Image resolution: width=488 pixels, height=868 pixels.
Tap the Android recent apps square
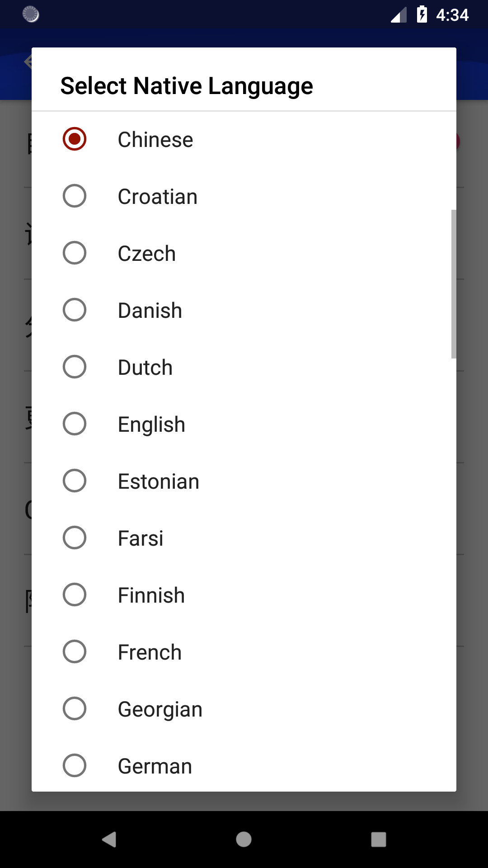pos(379,840)
